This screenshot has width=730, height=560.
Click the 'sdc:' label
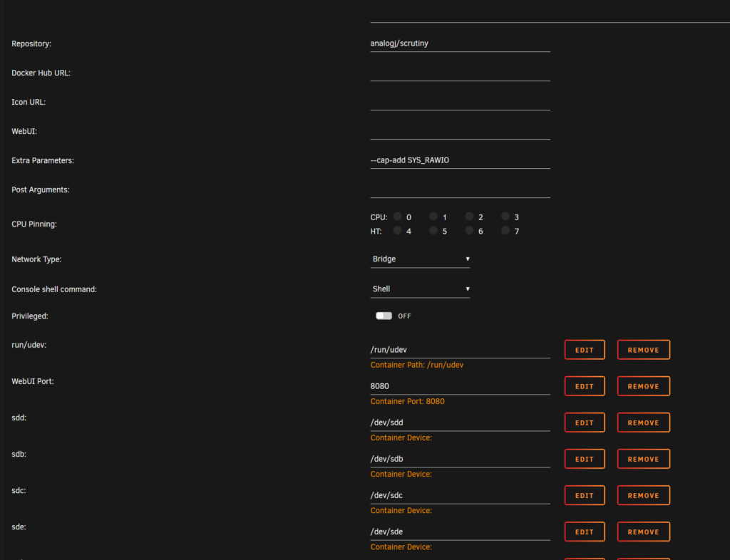(x=19, y=491)
